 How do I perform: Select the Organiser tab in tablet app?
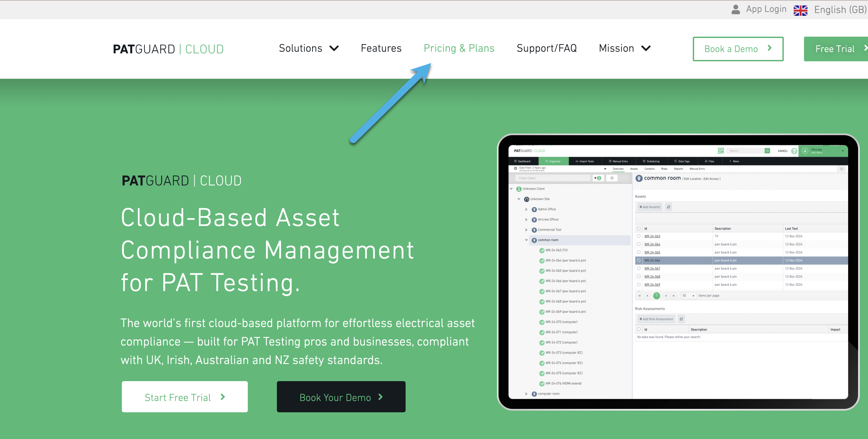click(553, 161)
